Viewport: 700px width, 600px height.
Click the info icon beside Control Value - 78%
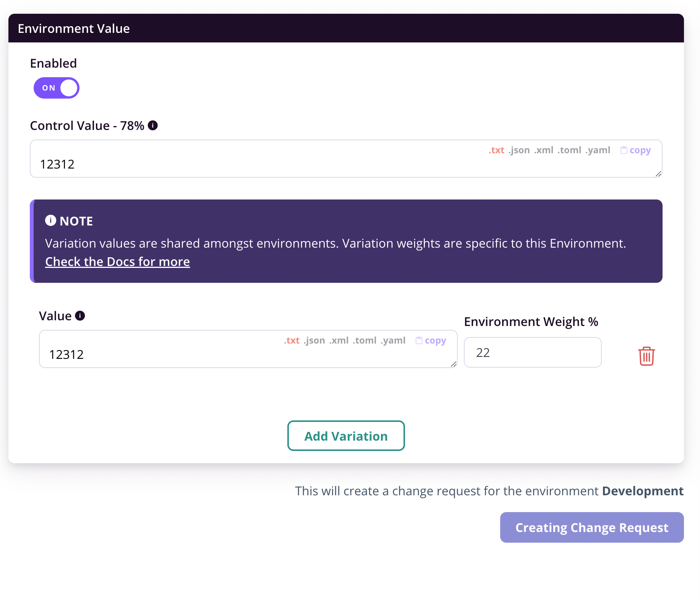coord(153,125)
